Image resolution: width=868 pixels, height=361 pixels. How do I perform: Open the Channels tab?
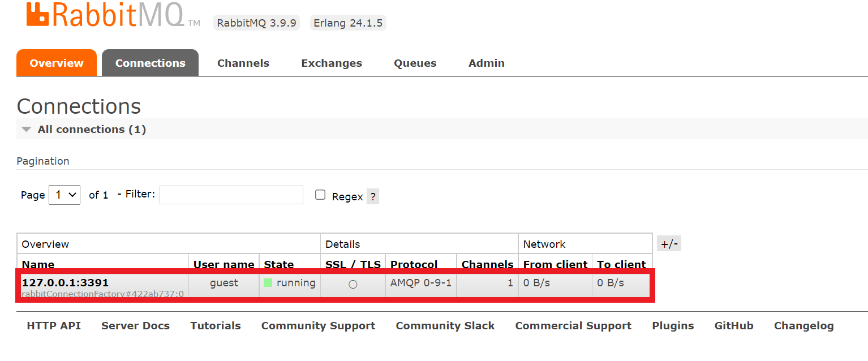pyautogui.click(x=243, y=63)
